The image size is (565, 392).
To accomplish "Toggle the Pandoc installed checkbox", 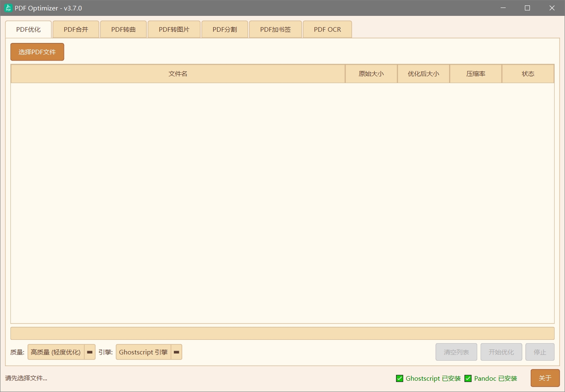I will (x=468, y=378).
